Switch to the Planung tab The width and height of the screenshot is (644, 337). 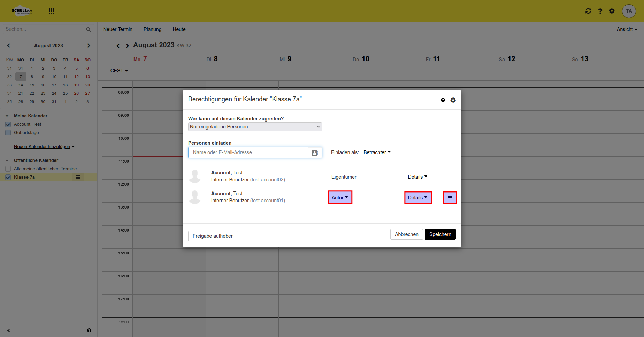pos(152,29)
